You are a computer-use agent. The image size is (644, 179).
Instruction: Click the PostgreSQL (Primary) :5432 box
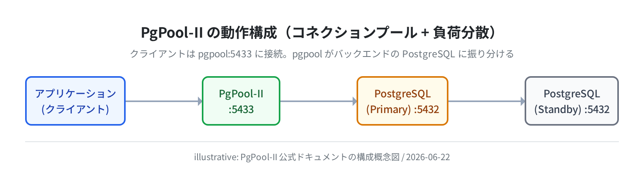coord(402,101)
